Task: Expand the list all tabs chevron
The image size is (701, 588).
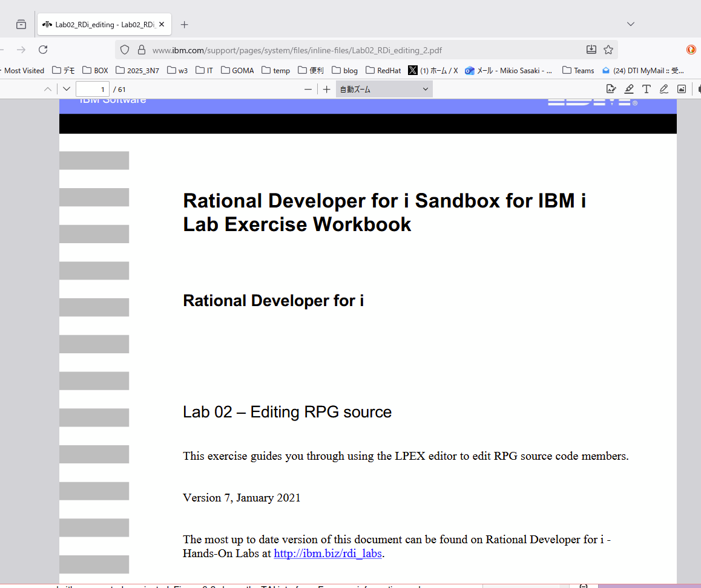Action: point(631,24)
